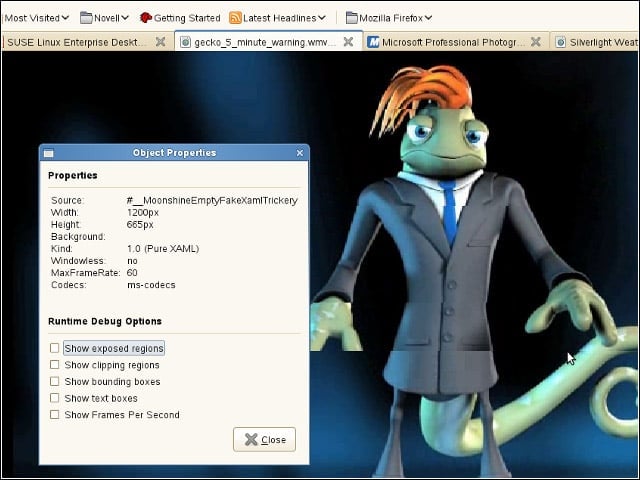Open the Most Visited bookmarks menu

[x=36, y=18]
